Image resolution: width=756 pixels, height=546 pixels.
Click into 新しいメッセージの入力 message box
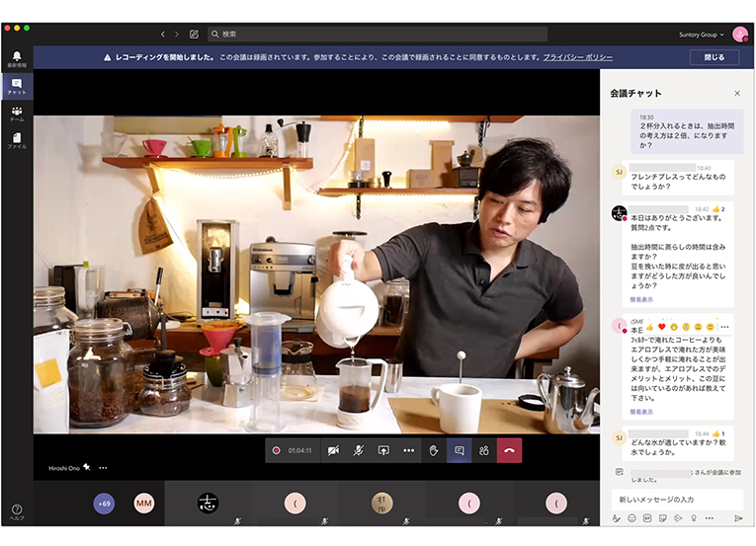tap(677, 500)
